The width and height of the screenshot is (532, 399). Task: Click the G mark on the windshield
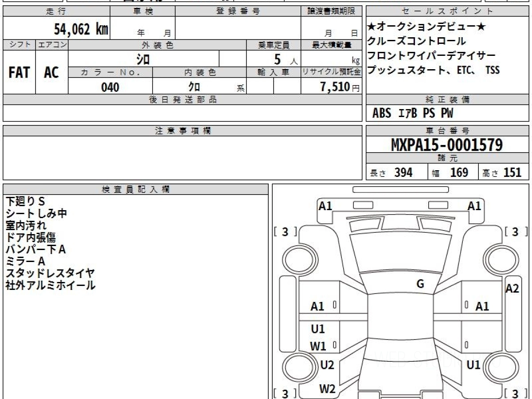[x=420, y=285]
